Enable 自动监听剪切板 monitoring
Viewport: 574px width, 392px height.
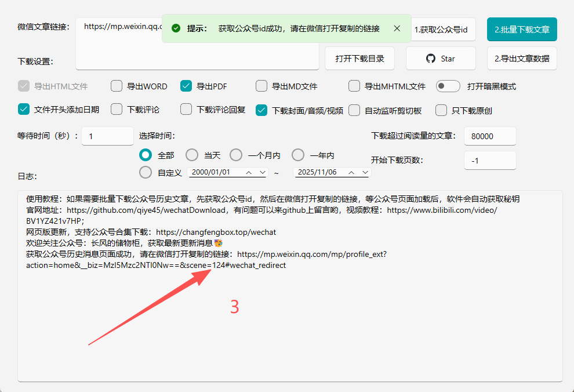point(354,110)
